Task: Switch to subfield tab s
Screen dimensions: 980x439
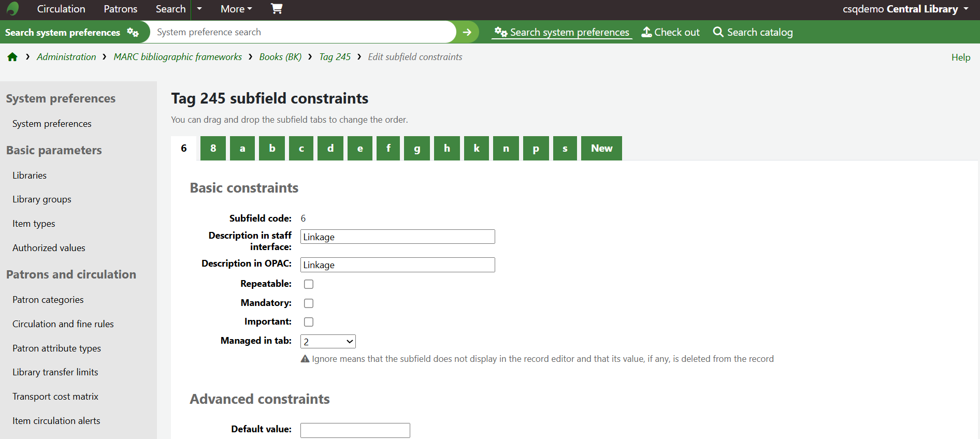Action: 565,149
